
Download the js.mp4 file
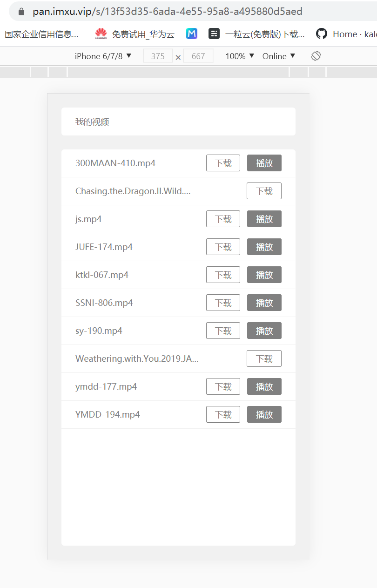223,219
